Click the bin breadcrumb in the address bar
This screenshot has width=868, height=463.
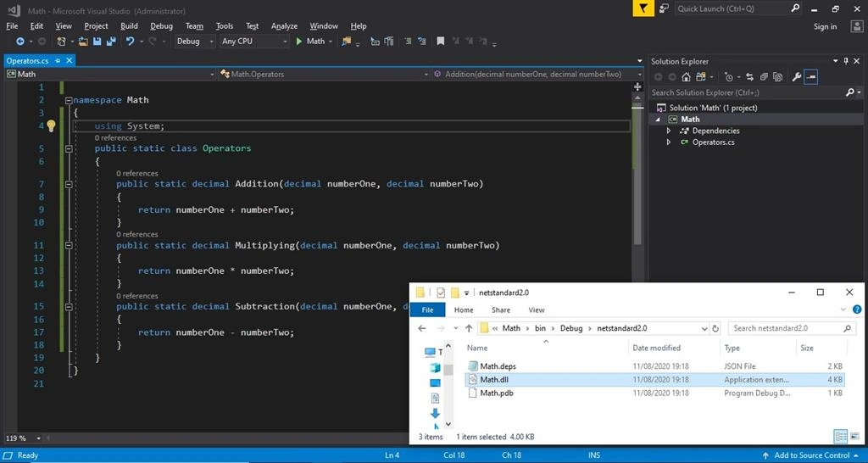coord(540,328)
